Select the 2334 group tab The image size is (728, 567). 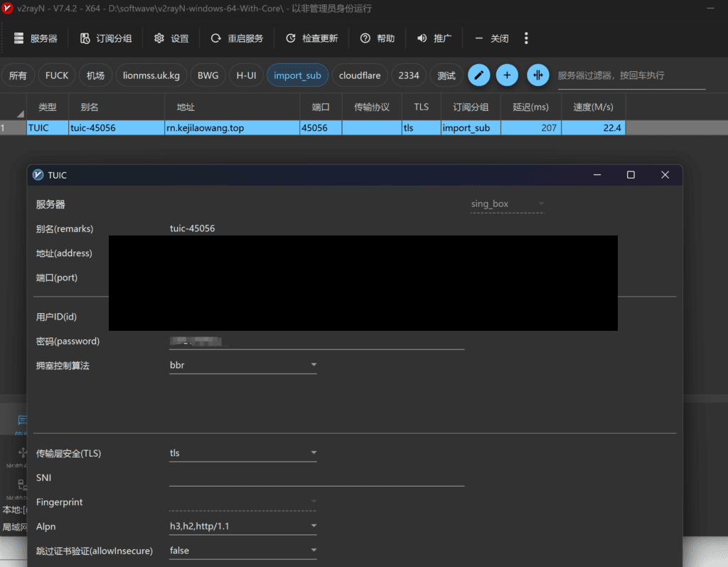coord(409,75)
